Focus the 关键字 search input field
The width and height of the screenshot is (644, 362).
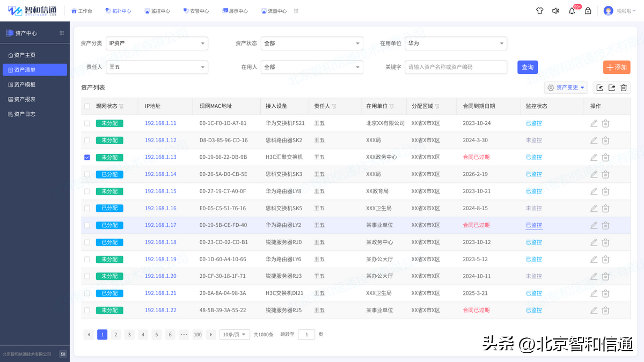[456, 67]
